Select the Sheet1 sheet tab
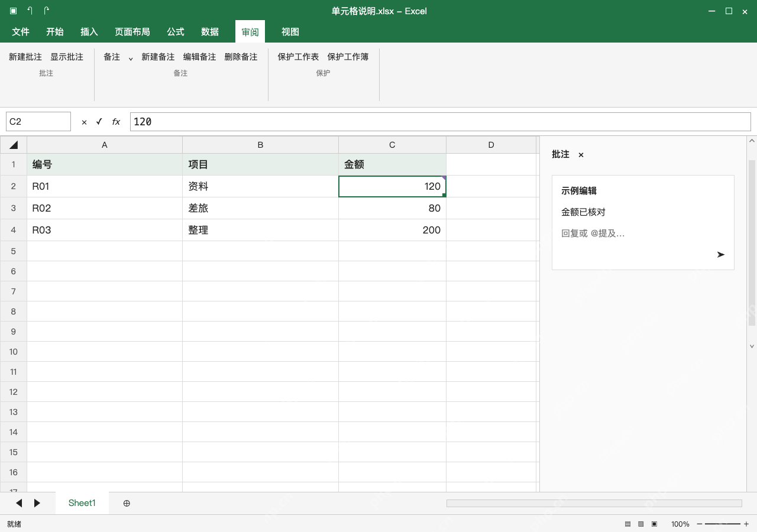This screenshot has height=532, width=757. [x=82, y=503]
